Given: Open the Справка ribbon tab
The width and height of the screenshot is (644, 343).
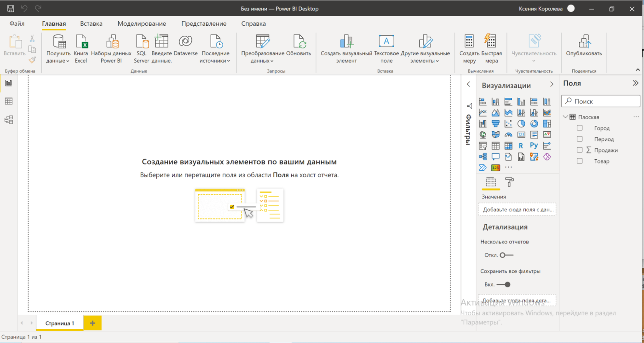Looking at the screenshot, I should coord(253,24).
